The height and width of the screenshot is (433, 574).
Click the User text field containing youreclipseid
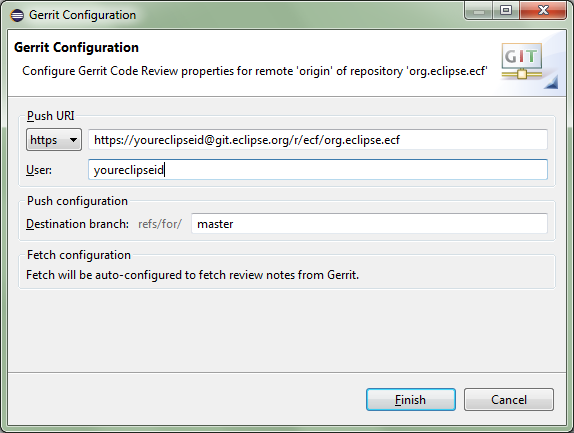pyautogui.click(x=318, y=169)
